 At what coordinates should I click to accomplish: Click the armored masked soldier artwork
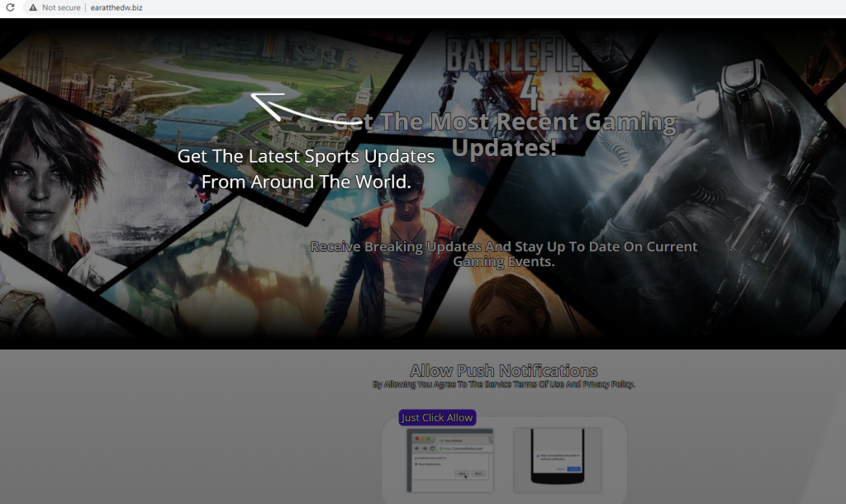pyautogui.click(x=744, y=165)
